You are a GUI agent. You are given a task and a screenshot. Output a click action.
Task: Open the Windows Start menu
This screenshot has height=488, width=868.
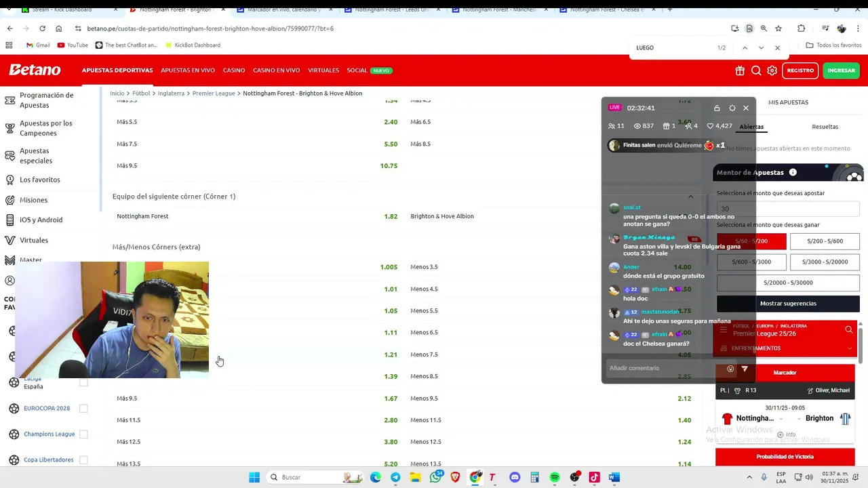click(x=254, y=477)
